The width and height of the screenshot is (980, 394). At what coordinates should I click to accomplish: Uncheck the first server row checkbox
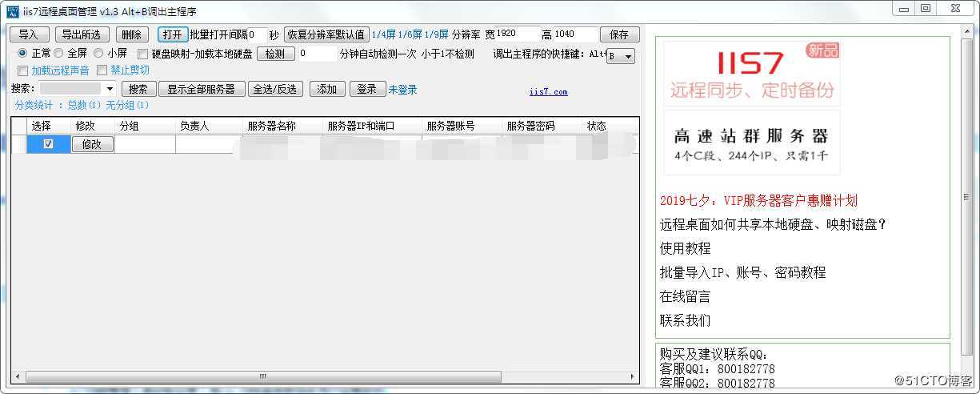tap(49, 144)
